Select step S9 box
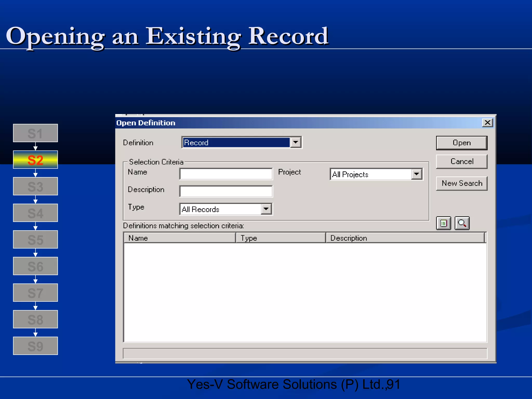 [36, 346]
